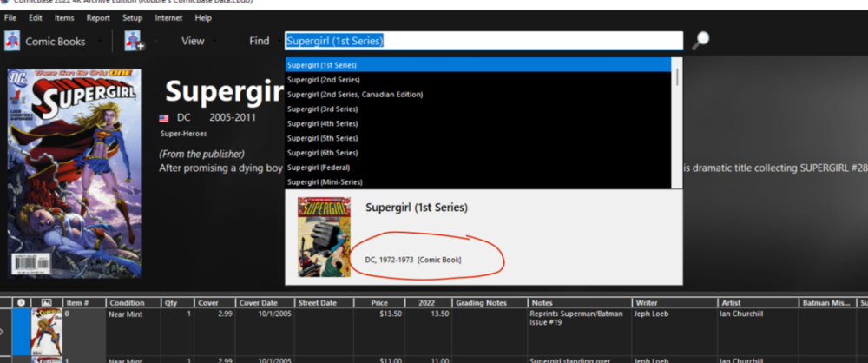The width and height of the screenshot is (868, 363).
Task: Select Supergirl (4th Series) from list
Action: 477,123
